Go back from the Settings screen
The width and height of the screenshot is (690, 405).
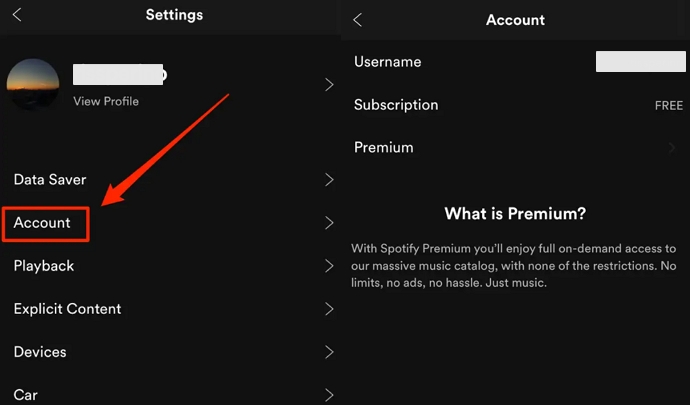click(x=17, y=15)
